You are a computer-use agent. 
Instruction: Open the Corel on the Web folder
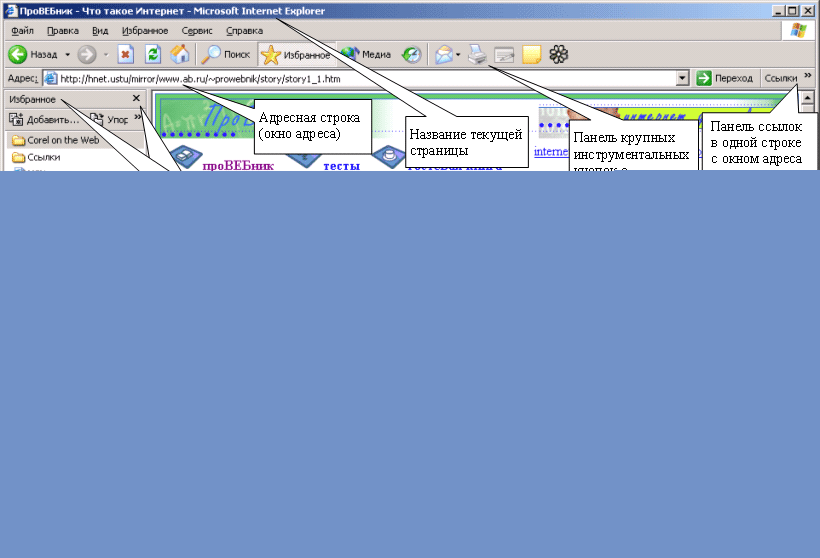55,140
